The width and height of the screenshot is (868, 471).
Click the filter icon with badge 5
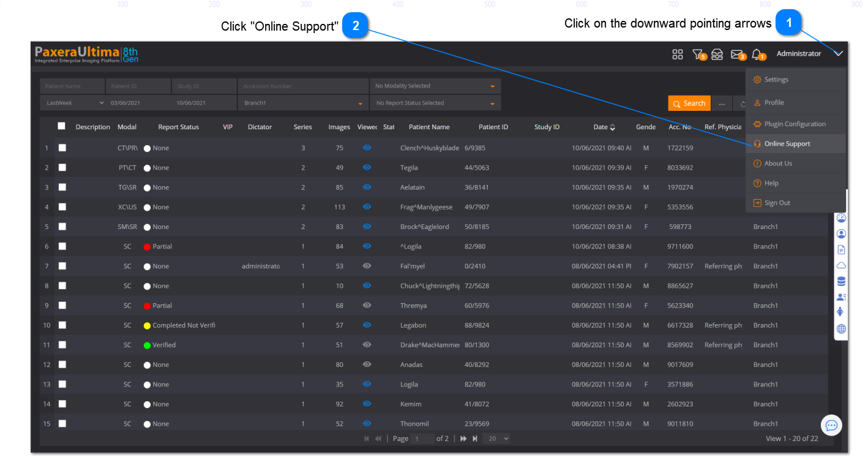click(697, 55)
